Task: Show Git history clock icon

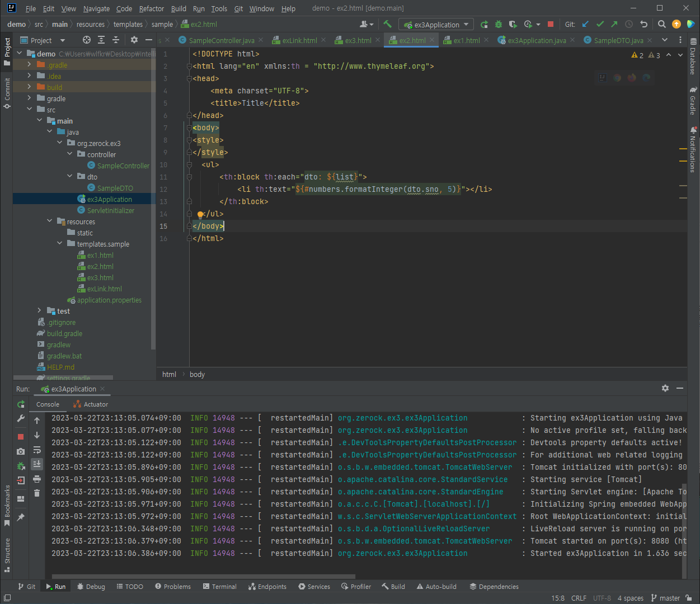Action: point(629,24)
